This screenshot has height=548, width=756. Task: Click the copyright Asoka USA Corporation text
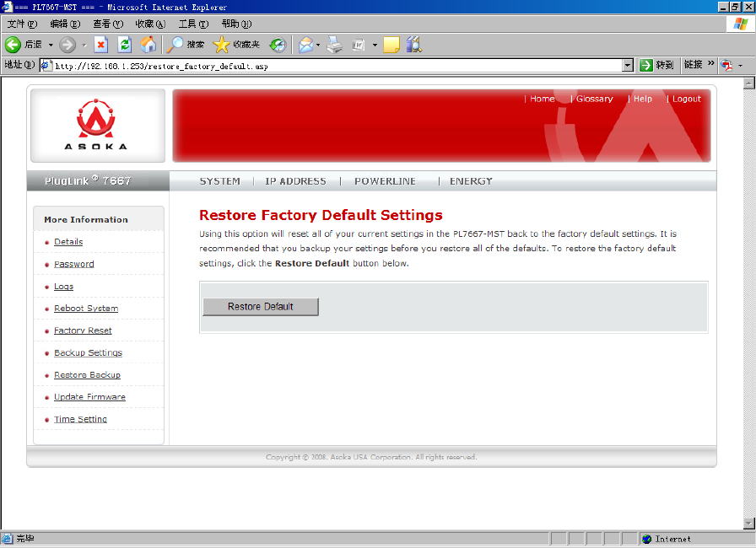371,457
